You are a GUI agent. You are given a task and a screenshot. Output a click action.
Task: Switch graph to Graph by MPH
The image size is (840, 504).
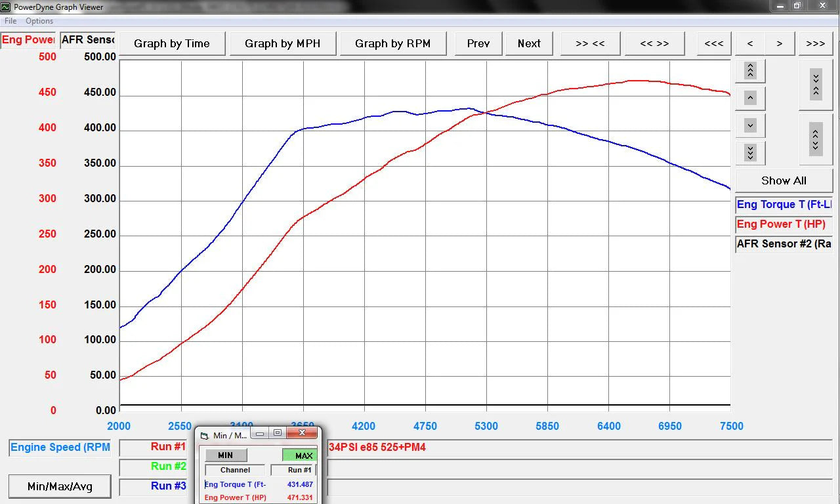(x=282, y=43)
